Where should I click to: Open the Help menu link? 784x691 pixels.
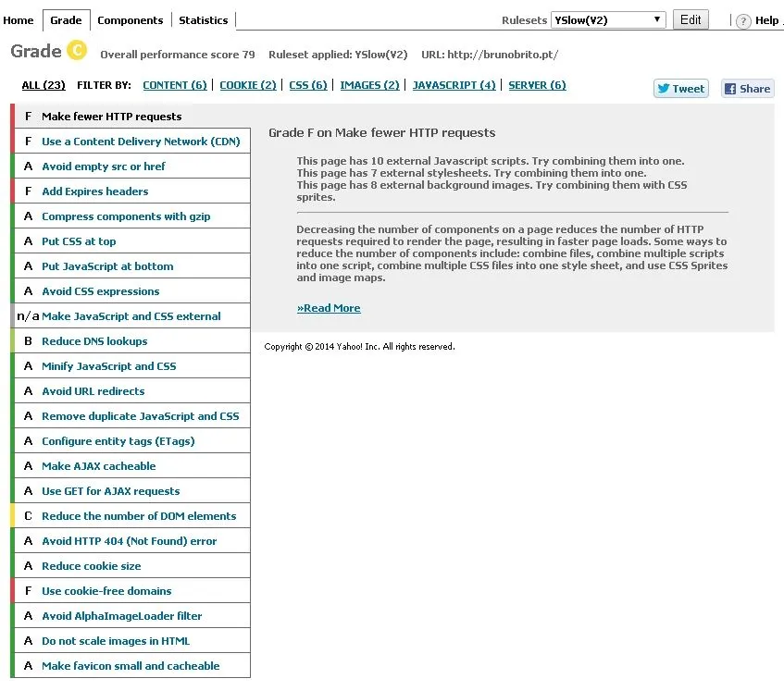click(x=767, y=20)
